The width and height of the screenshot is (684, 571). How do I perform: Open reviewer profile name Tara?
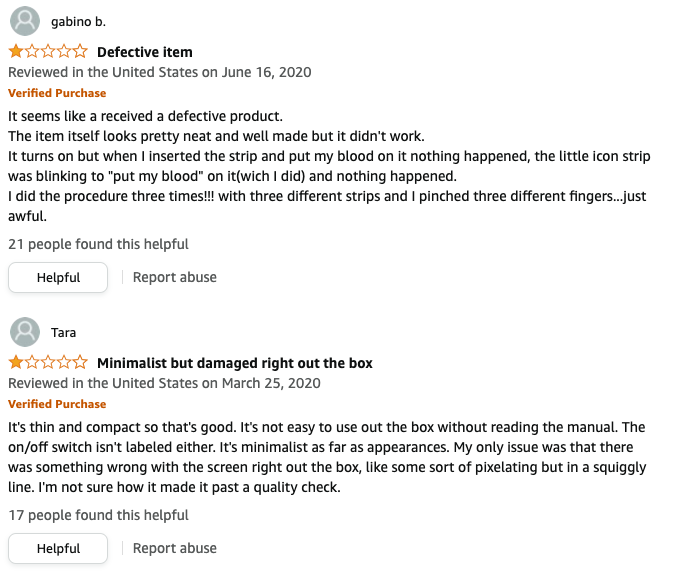coord(64,332)
